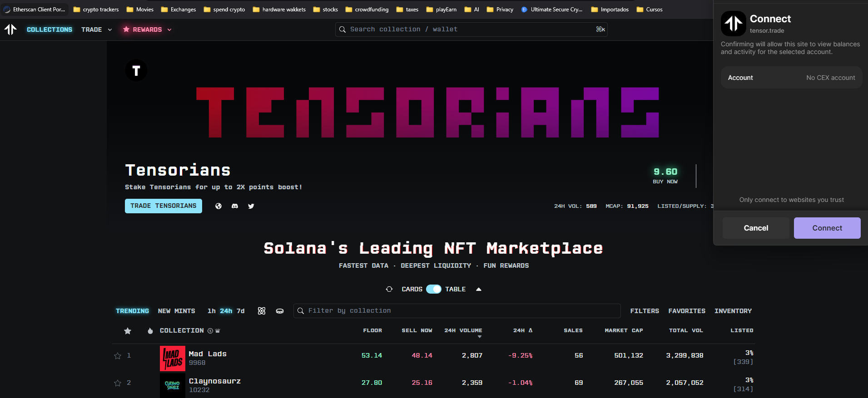Focus the Filter by collection field
Viewport: 868px width, 398px height.
click(457, 311)
